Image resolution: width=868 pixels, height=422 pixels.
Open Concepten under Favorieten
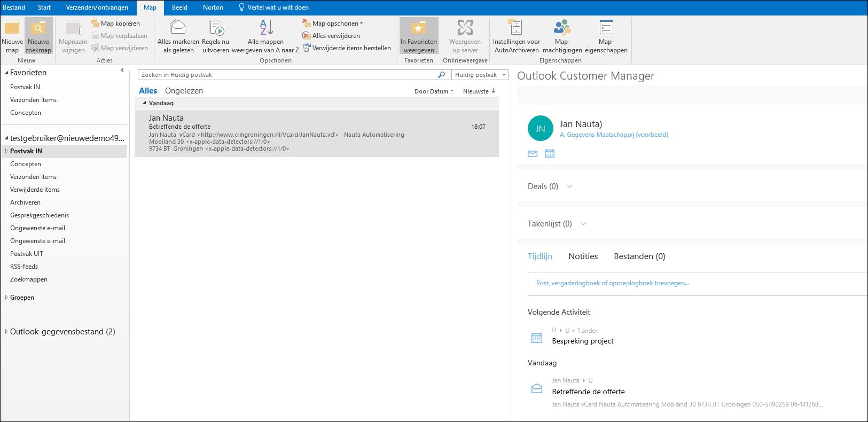pos(26,113)
